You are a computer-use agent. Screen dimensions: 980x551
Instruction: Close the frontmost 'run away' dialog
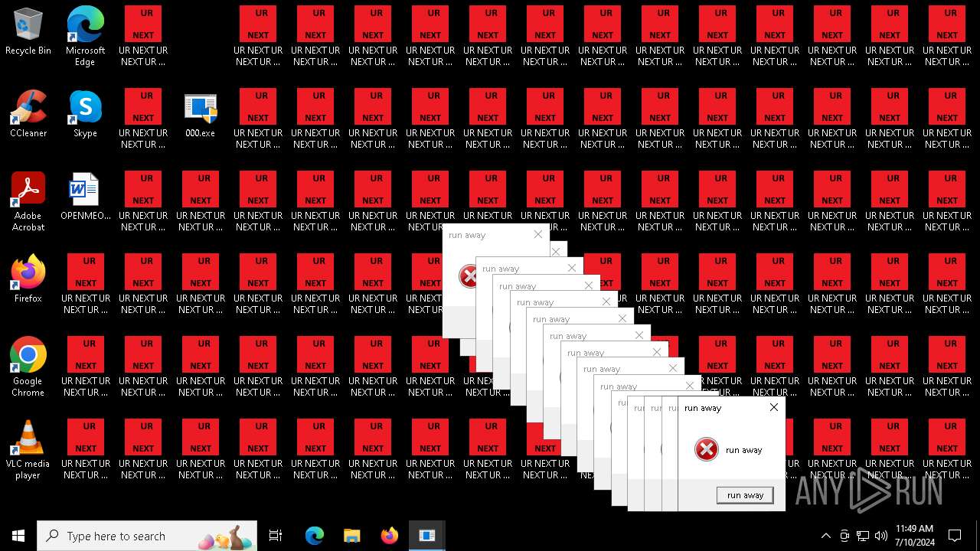click(774, 407)
